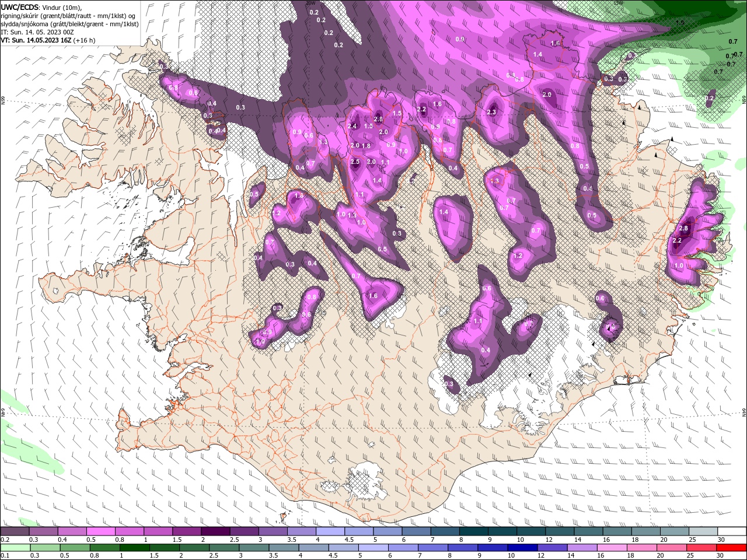
Task: Click the 'rigning/skúrir (grænt/blátt/rautt' description line
Action: pyautogui.click(x=69, y=16)
